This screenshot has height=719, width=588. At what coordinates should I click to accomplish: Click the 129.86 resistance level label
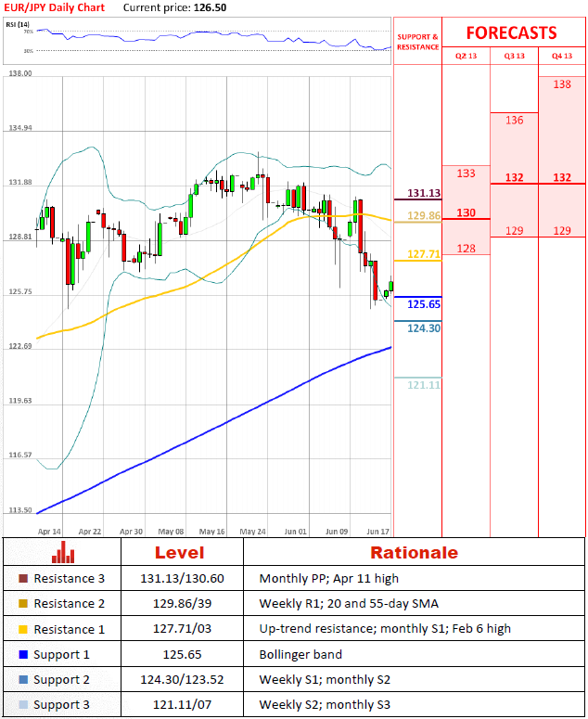click(x=424, y=215)
